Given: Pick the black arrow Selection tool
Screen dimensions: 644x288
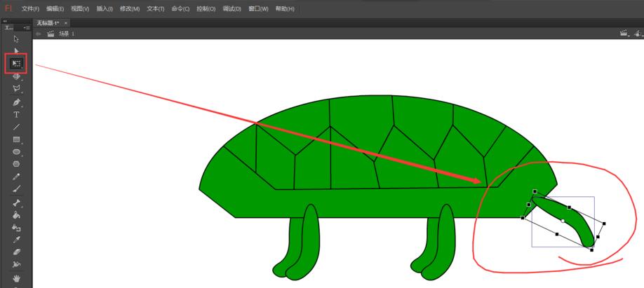Looking at the screenshot, I should point(16,39).
